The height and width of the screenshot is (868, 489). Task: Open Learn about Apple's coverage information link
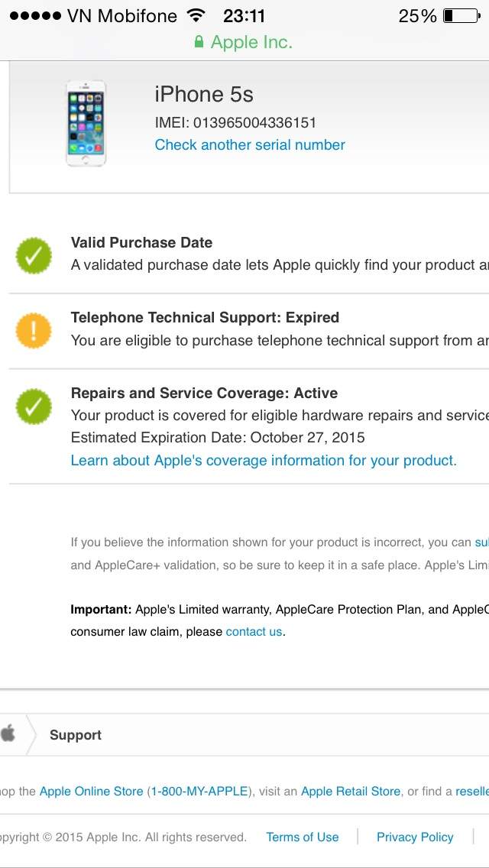pos(264,461)
